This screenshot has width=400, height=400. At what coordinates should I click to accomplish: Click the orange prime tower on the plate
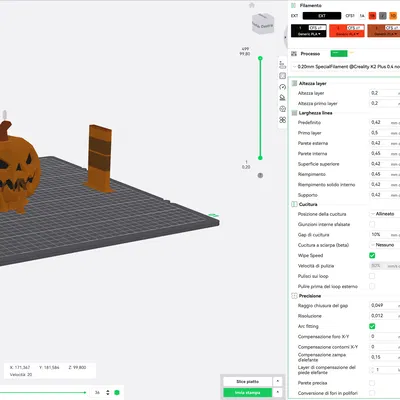click(100, 159)
